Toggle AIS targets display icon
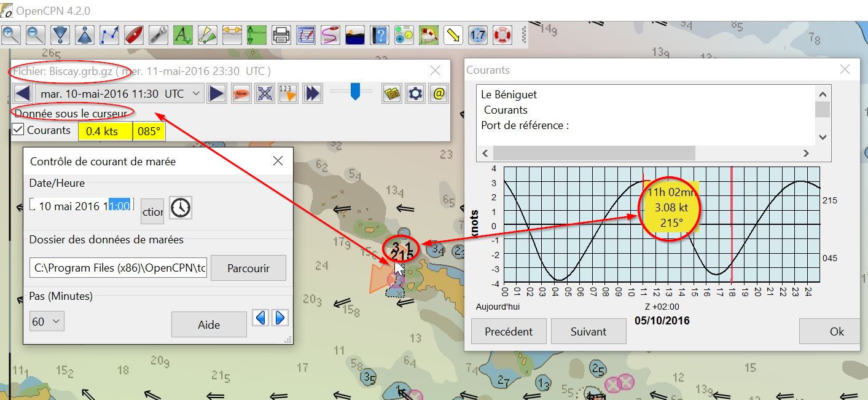 click(208, 34)
